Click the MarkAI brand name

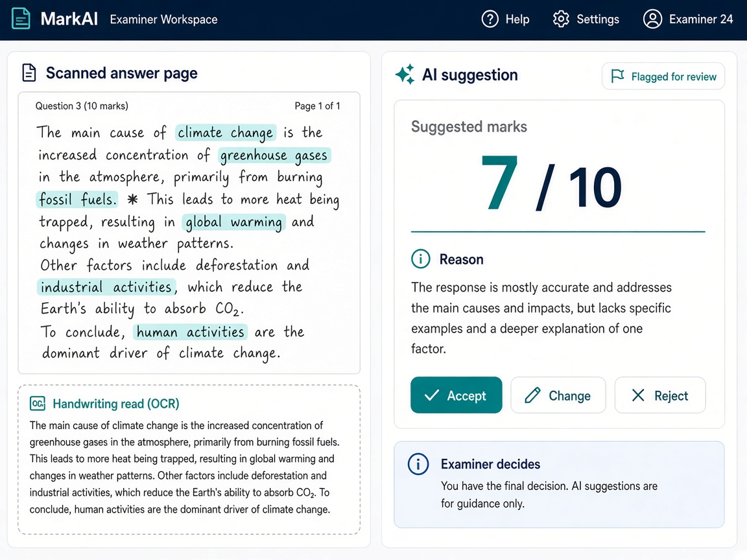pyautogui.click(x=69, y=19)
